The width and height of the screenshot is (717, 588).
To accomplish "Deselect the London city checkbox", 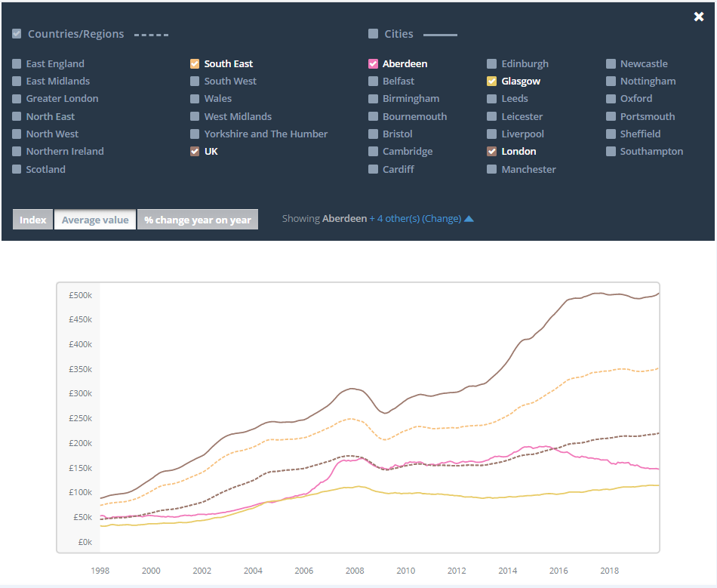I will tap(492, 152).
